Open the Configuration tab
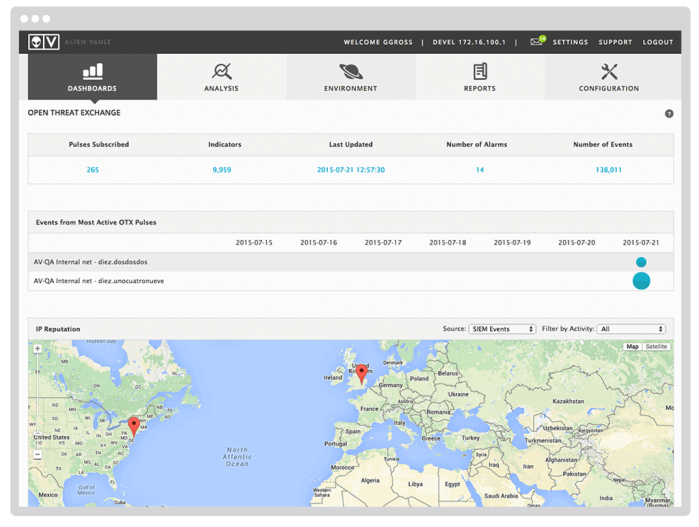The image size is (699, 527). click(608, 77)
